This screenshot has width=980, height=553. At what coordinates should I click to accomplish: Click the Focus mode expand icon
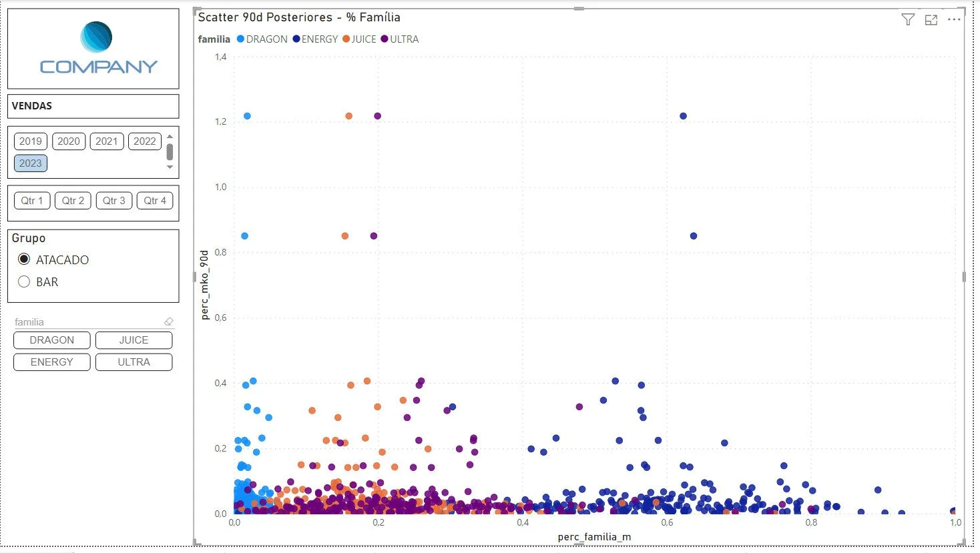[931, 20]
